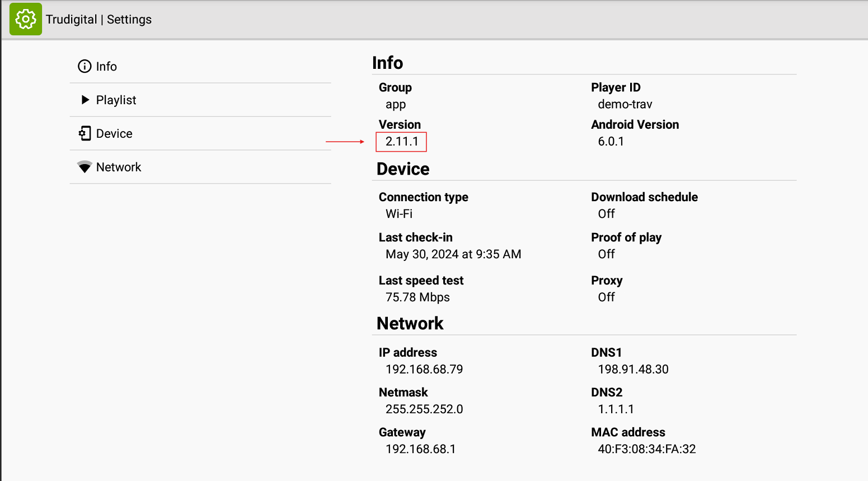Click the 'May 30, 2024 at 9:35 AM' value
This screenshot has width=868, height=481.
pos(453,254)
